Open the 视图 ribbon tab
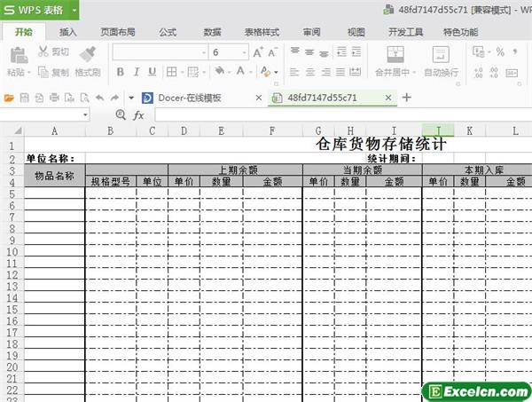 pos(356,32)
